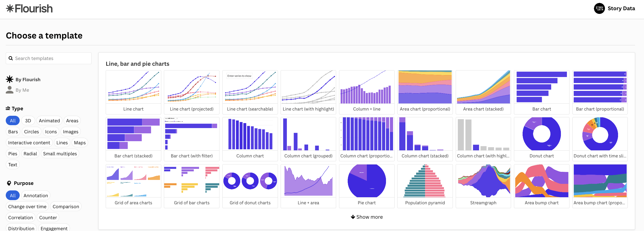Image resolution: width=644 pixels, height=231 pixels.
Task: Enable the Correlation purpose filter
Action: click(x=20, y=218)
